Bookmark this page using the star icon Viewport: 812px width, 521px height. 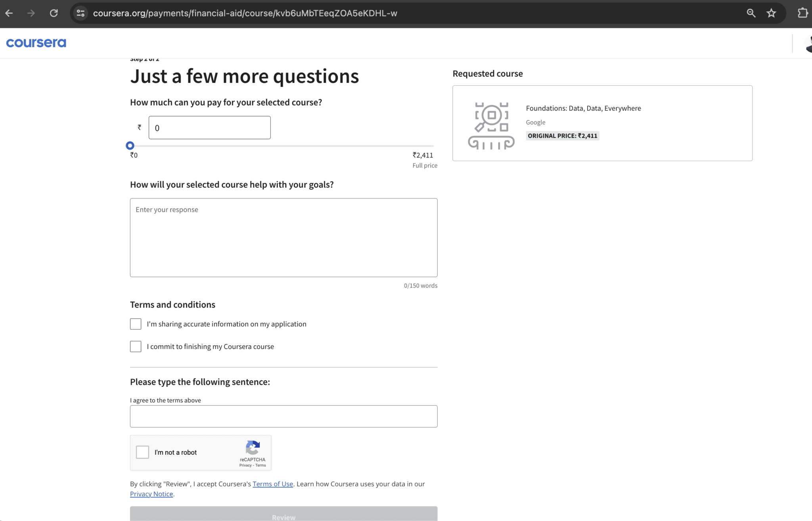coord(771,13)
